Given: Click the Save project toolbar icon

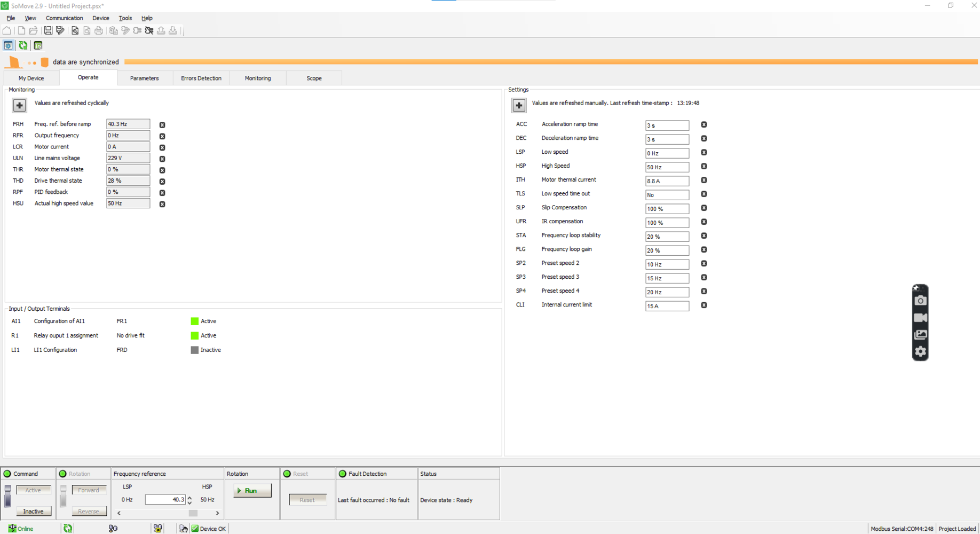Looking at the screenshot, I should pyautogui.click(x=48, y=30).
